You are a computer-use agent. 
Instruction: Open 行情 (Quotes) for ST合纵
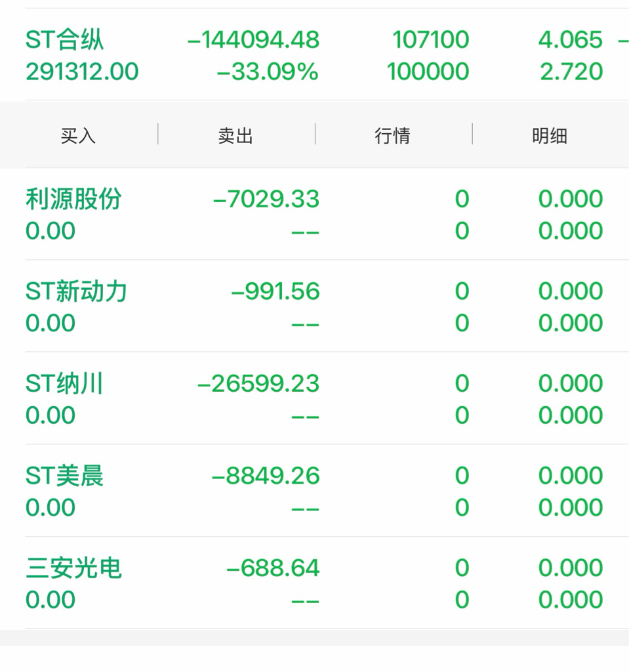point(392,136)
